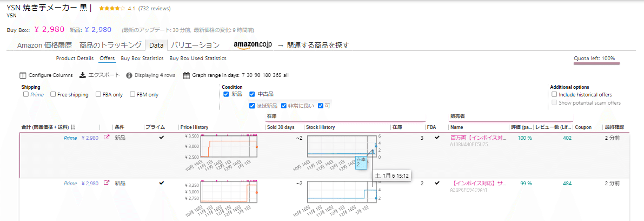Screen dimensions: 644x221
Task: Click Buy Box price ¥ 2,980
Action: (x=49, y=29)
